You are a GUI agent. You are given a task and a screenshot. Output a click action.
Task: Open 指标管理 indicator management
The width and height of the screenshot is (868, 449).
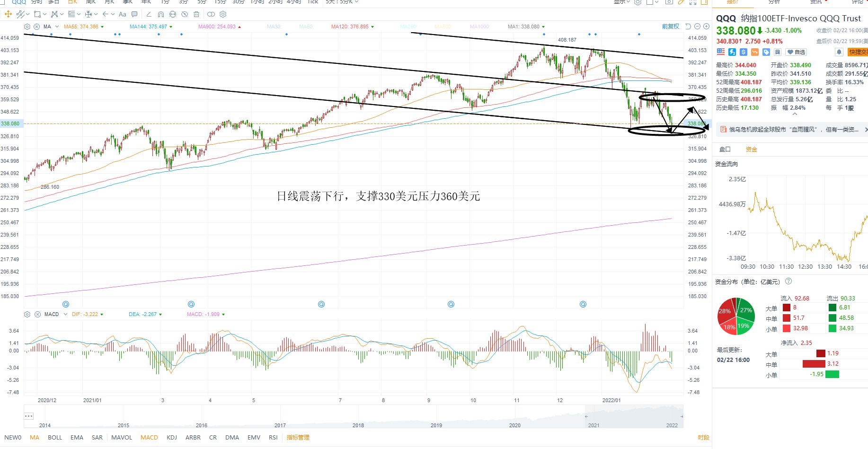(x=298, y=438)
